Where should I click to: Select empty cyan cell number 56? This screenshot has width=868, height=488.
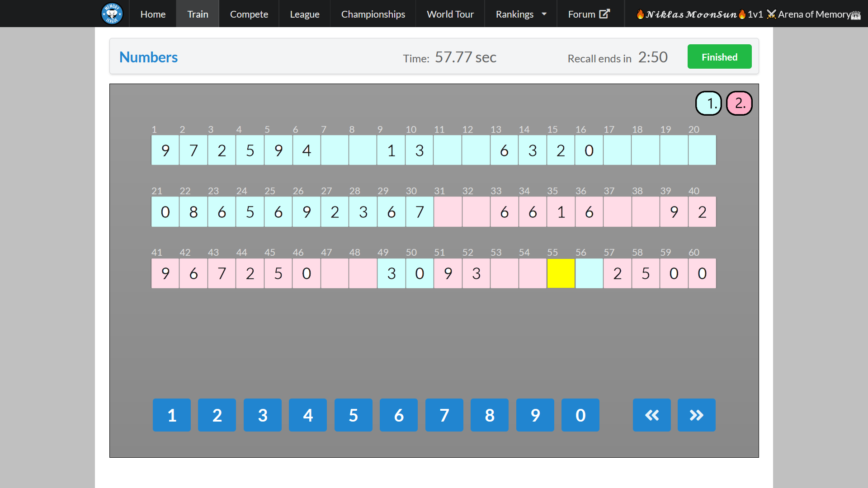coord(589,273)
